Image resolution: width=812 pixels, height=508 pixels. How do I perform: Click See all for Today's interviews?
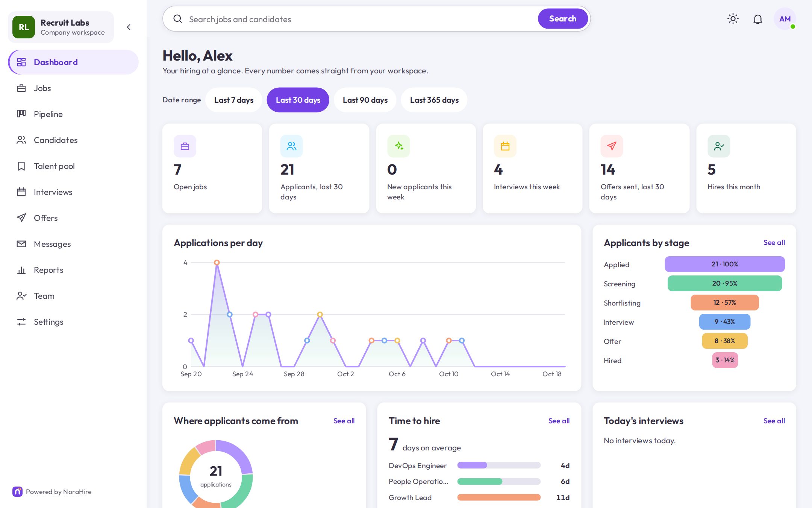click(x=774, y=421)
